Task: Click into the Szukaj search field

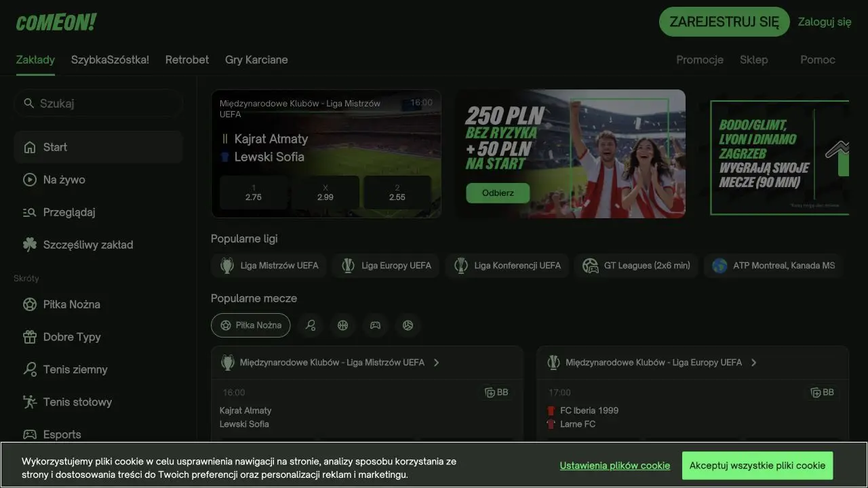Action: pos(98,103)
